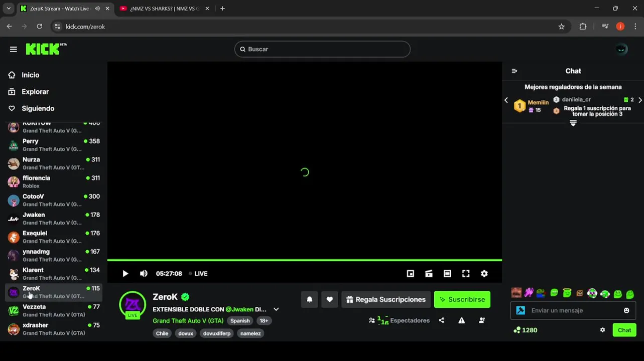
Task: Play the ZeroK stream
Action: (x=125, y=274)
